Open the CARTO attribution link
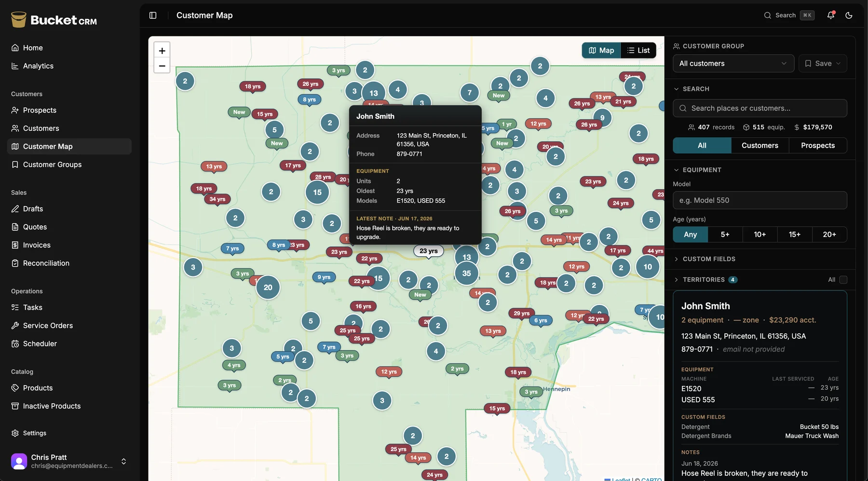The image size is (868, 481). click(x=651, y=479)
